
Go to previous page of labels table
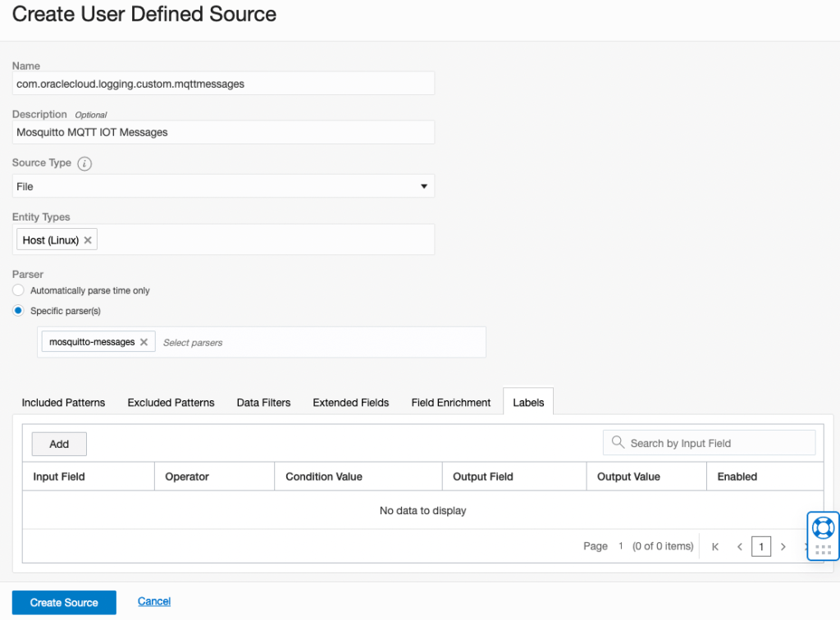[x=739, y=546]
